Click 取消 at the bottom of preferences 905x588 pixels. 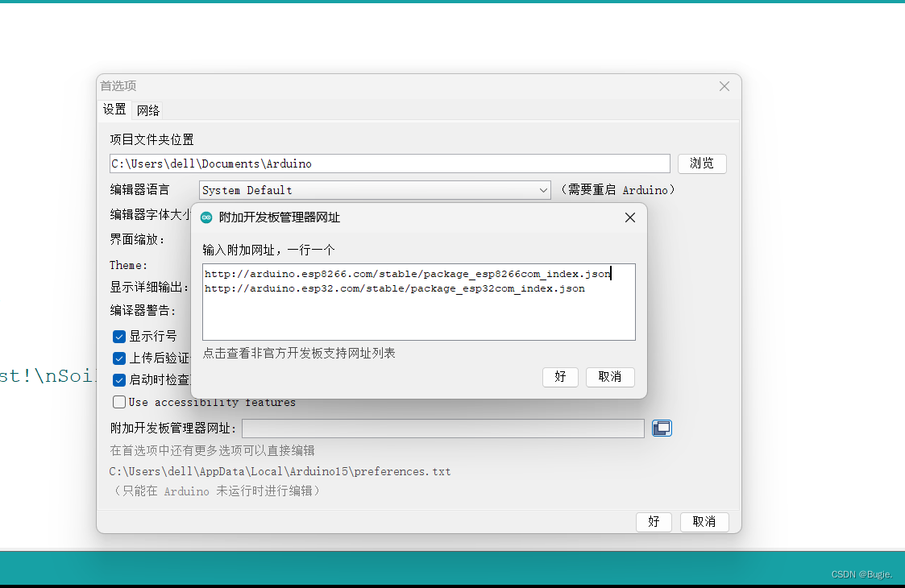click(x=704, y=522)
